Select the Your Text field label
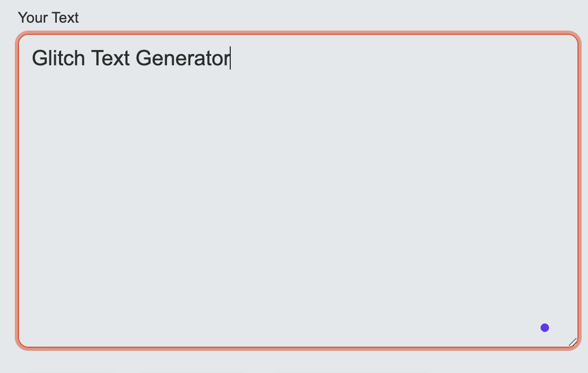588x373 pixels. [48, 17]
